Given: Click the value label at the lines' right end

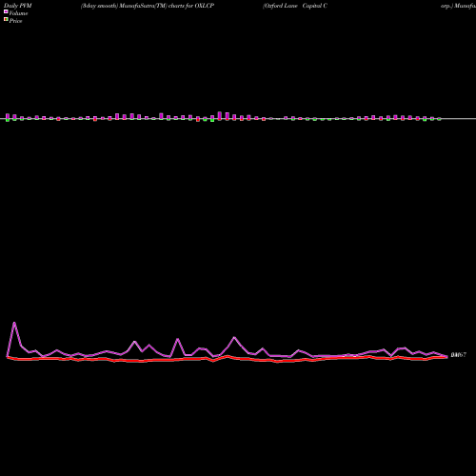Looking at the screenshot, I should click(459, 355).
